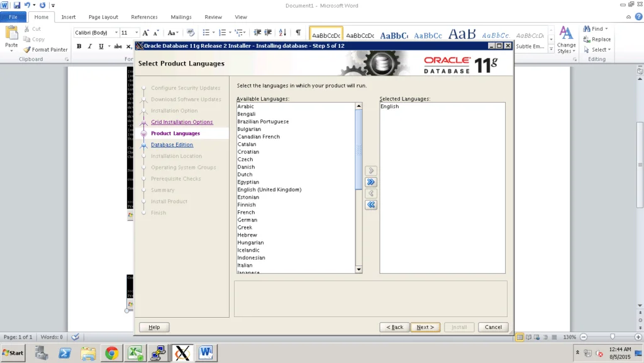This screenshot has height=363, width=644.
Task: Toggle Show/Hide paragraph marks
Action: 298,33
